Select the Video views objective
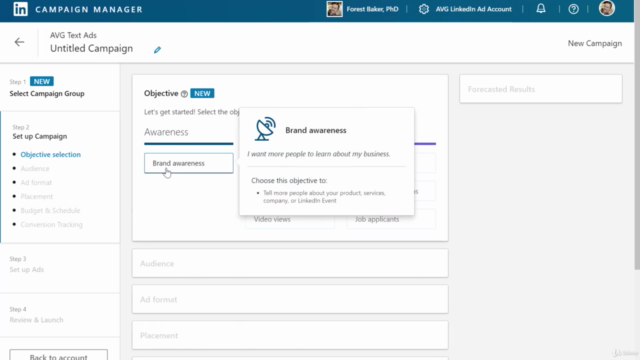The width and height of the screenshot is (640, 360). click(x=290, y=219)
